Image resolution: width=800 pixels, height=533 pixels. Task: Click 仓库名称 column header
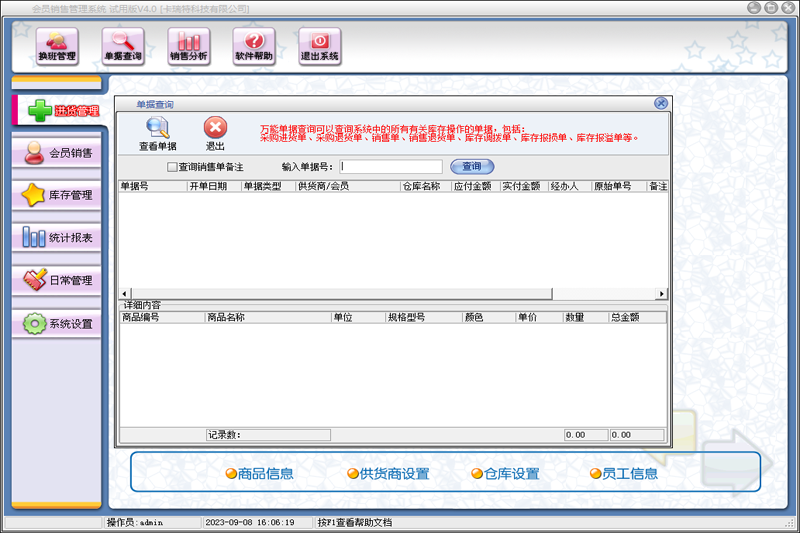point(426,186)
